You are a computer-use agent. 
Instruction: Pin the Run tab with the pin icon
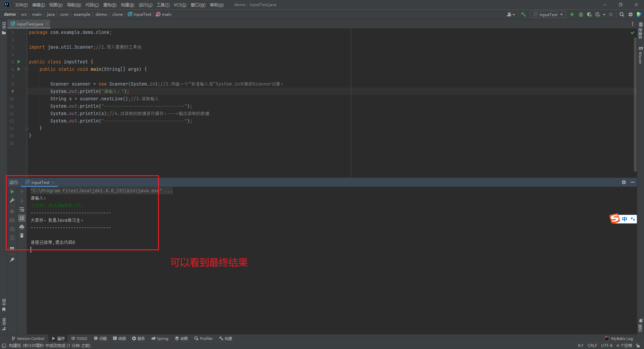[x=12, y=259]
